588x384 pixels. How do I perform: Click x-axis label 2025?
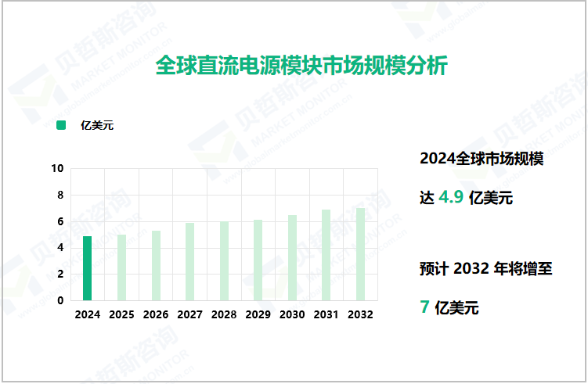[x=121, y=314]
